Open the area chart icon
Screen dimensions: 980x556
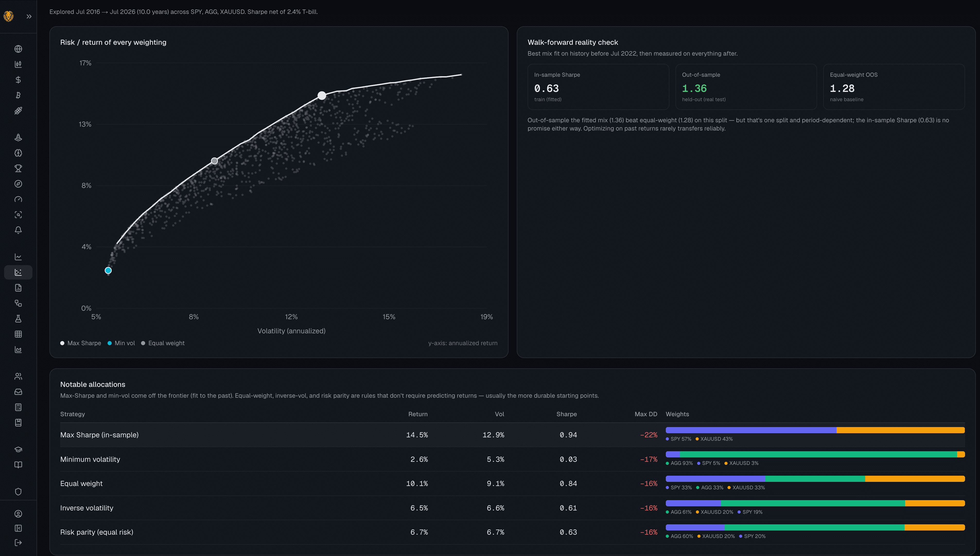[18, 349]
